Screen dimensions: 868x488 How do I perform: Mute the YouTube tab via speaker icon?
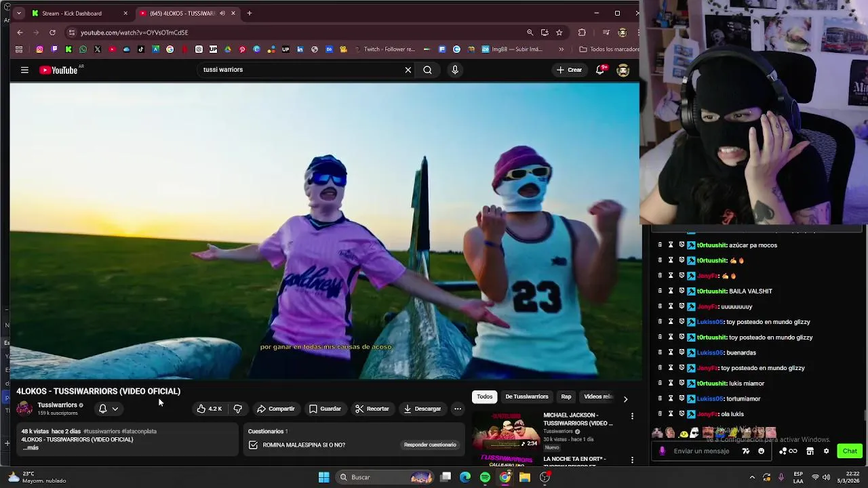pos(222,13)
